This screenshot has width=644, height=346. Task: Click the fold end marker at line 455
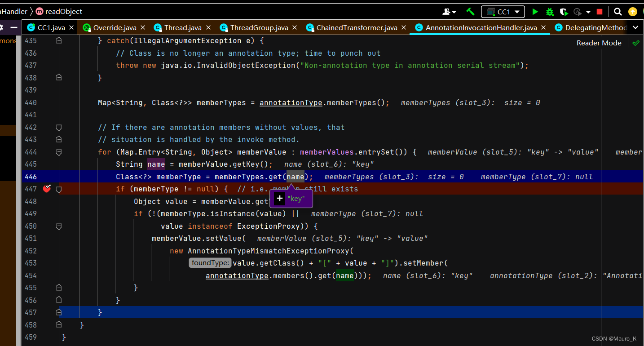click(x=58, y=288)
